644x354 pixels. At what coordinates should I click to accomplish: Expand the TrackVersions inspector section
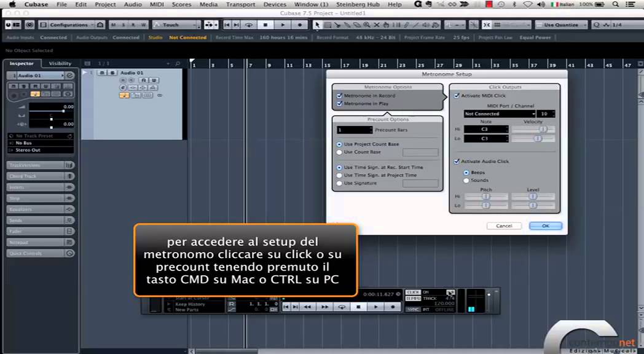coord(41,165)
